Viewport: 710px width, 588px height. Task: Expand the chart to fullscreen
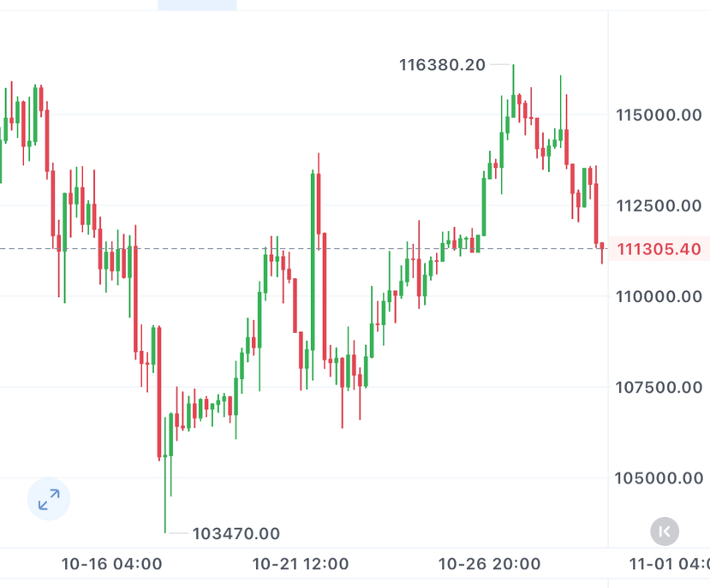49,499
